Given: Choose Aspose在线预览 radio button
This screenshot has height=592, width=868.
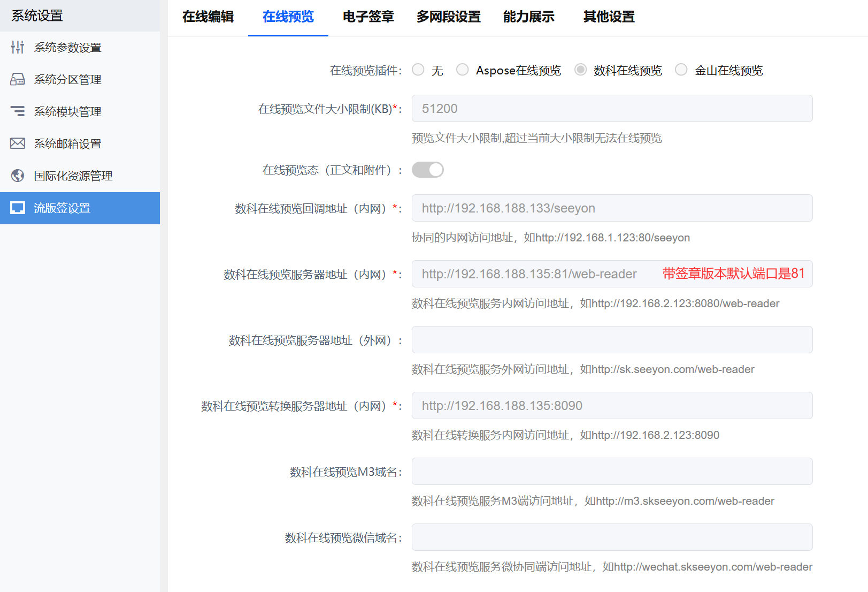Looking at the screenshot, I should pos(463,70).
